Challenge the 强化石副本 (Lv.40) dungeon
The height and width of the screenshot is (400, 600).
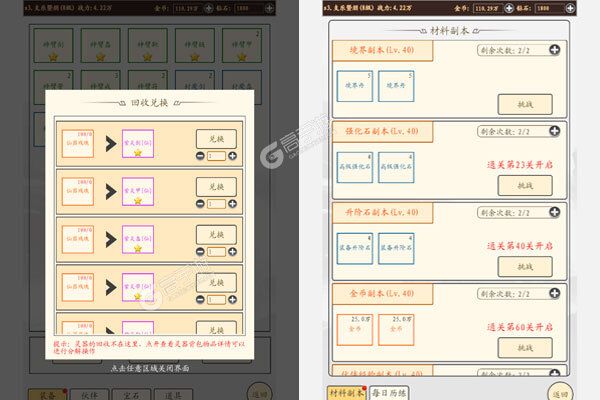pos(525,185)
